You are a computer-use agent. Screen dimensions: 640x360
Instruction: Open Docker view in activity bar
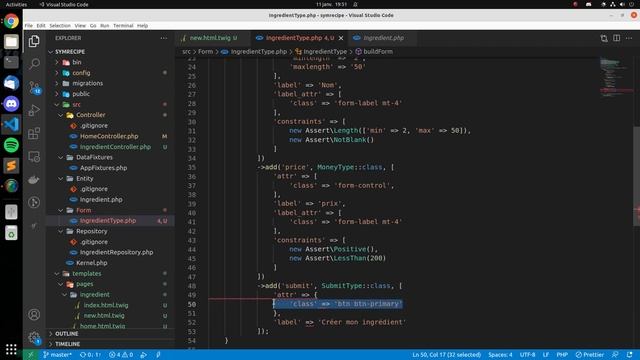tap(34, 180)
